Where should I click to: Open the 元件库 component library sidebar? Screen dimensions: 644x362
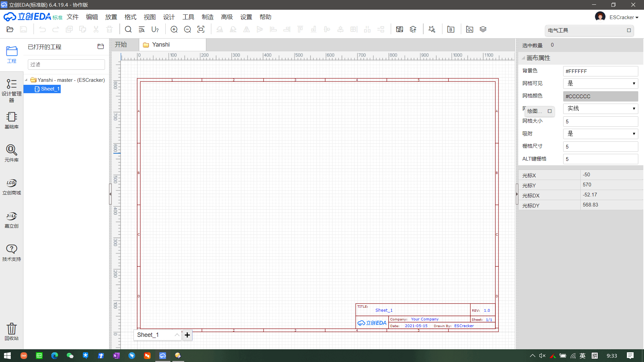[x=12, y=153]
